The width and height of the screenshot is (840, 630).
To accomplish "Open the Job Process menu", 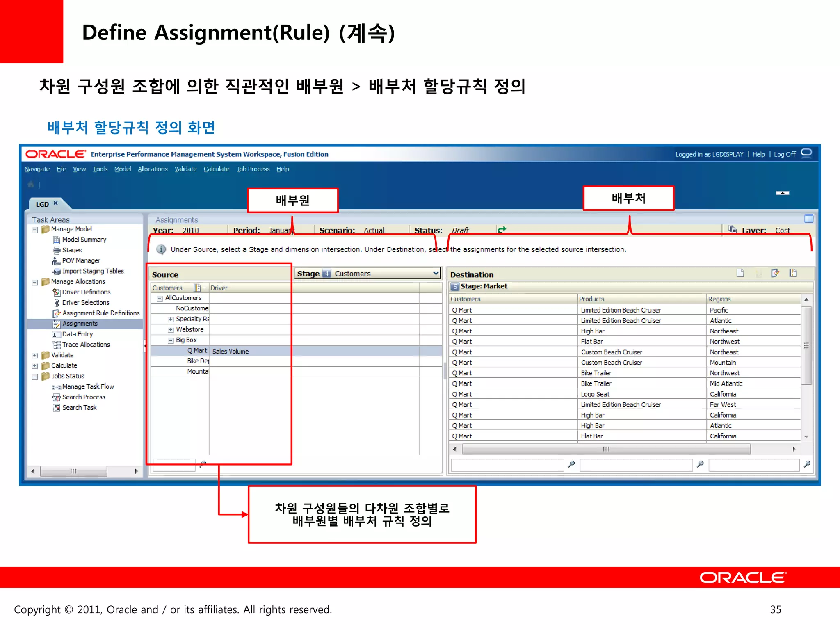I will click(253, 169).
